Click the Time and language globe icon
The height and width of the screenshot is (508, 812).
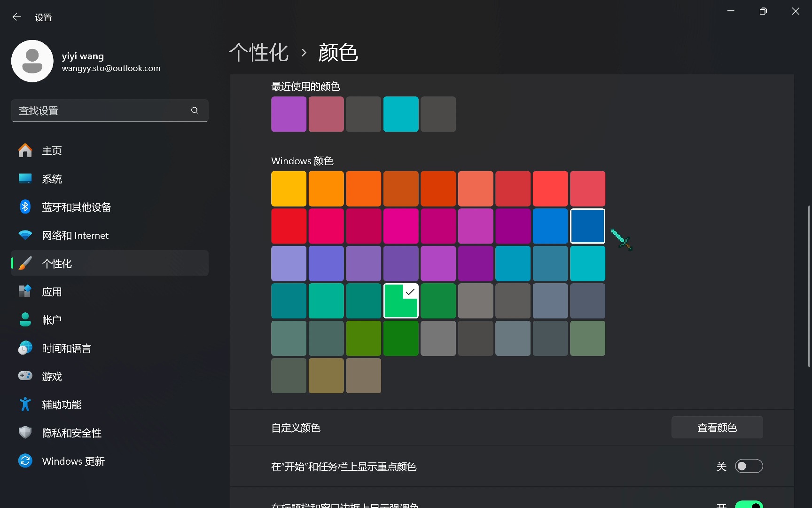click(x=25, y=348)
